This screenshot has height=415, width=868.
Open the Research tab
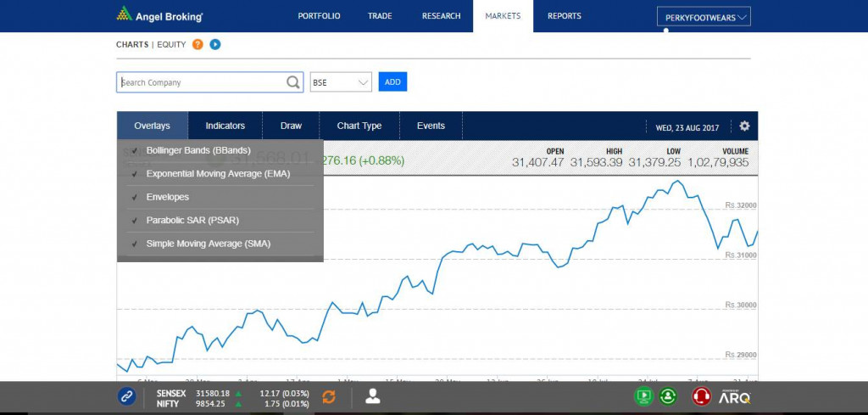441,16
